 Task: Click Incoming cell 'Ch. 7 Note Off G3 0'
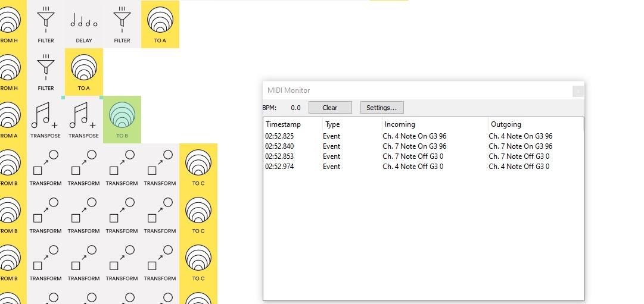(x=413, y=156)
